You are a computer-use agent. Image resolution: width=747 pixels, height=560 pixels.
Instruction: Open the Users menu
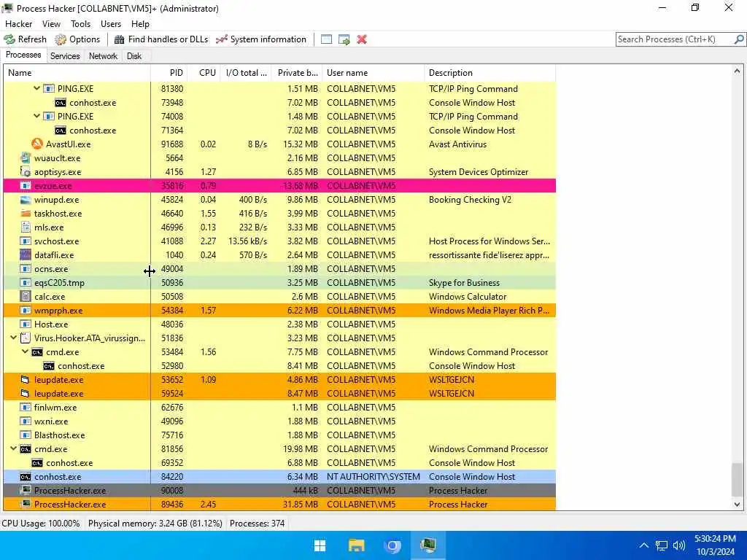pyautogui.click(x=111, y=24)
